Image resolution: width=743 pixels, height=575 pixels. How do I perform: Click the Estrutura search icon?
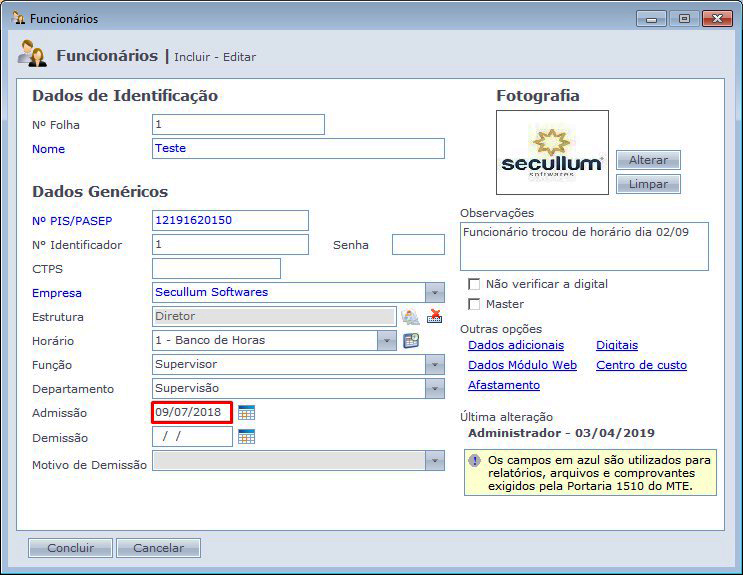pyautogui.click(x=410, y=317)
